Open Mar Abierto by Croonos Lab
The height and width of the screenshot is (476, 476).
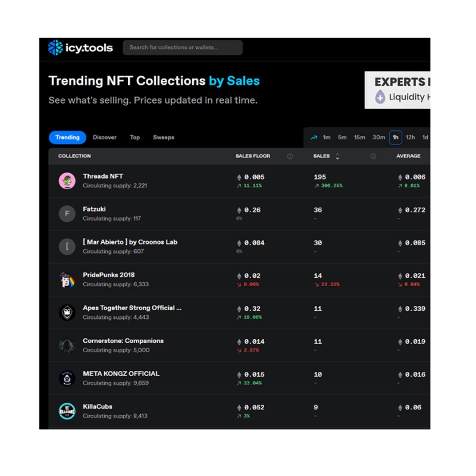tap(130, 242)
